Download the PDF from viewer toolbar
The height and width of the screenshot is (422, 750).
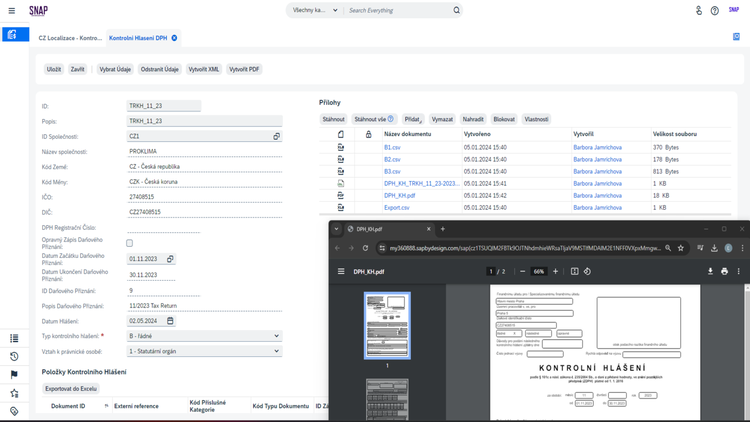pyautogui.click(x=710, y=271)
